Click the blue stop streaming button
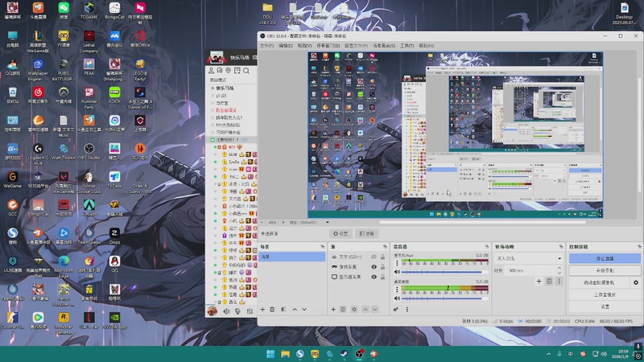The height and width of the screenshot is (362, 644). point(605,258)
